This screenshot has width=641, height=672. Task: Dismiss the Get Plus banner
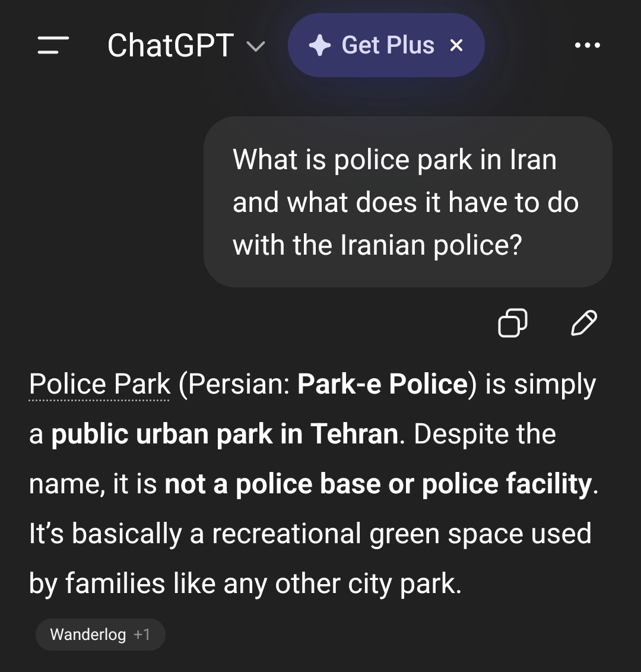pos(456,45)
